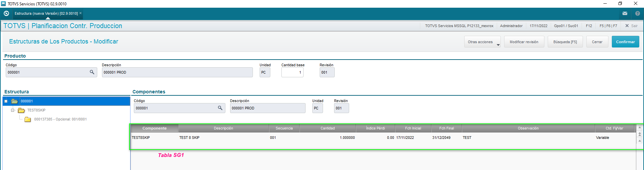Image resolution: width=644 pixels, height=170 pixels.
Task: Click the 000001 root folder icon
Action: point(14,101)
